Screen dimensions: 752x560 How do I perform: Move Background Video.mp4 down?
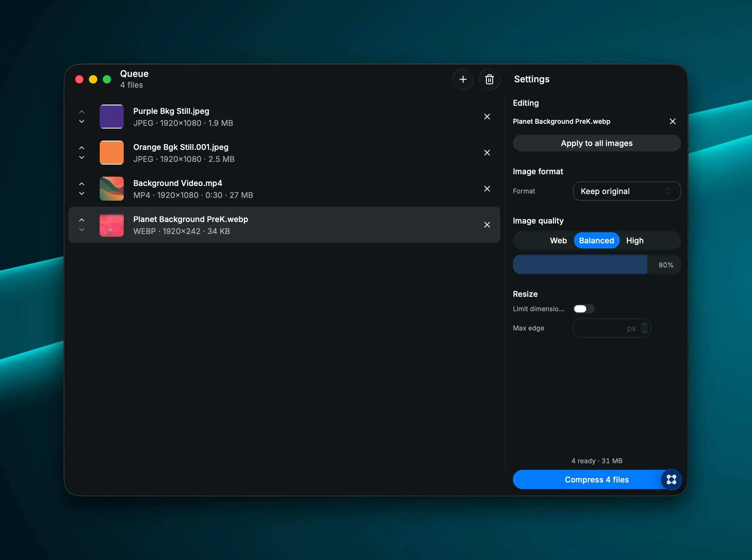point(82,193)
